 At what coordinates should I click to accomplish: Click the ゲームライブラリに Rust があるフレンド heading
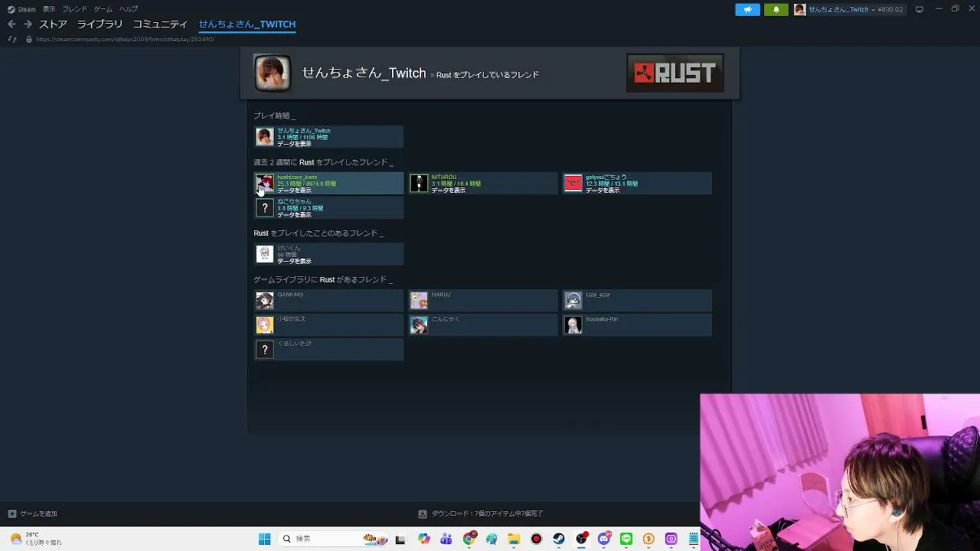323,280
